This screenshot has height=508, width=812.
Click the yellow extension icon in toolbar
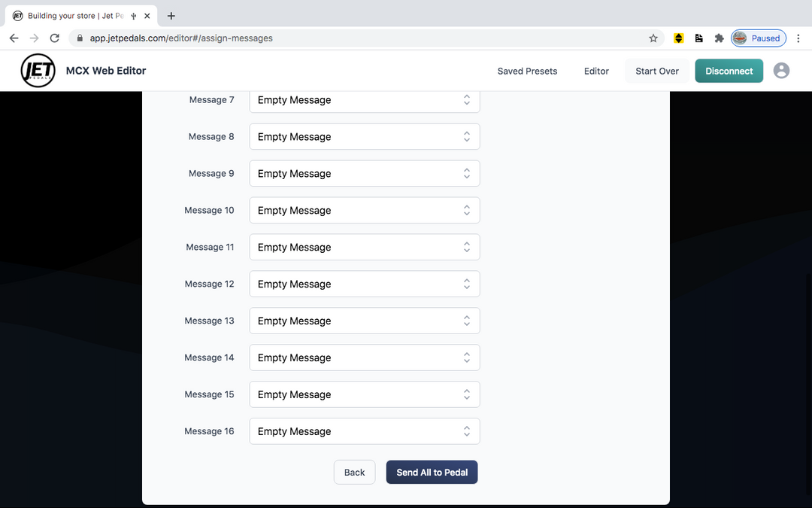coord(679,38)
